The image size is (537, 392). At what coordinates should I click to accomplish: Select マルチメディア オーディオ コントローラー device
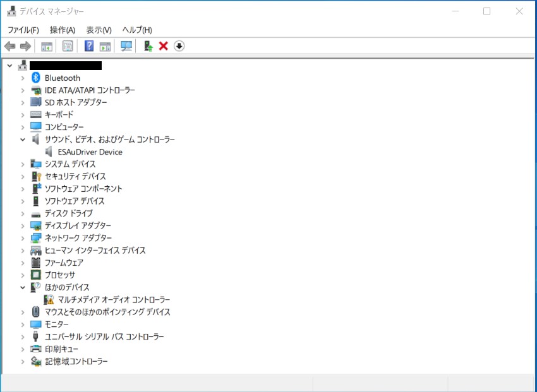114,300
